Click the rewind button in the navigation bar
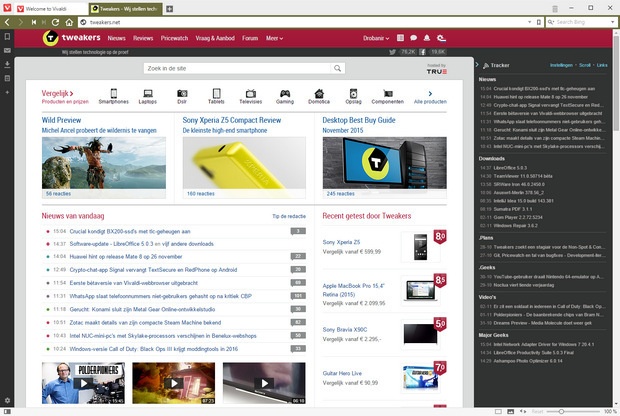 [34, 22]
